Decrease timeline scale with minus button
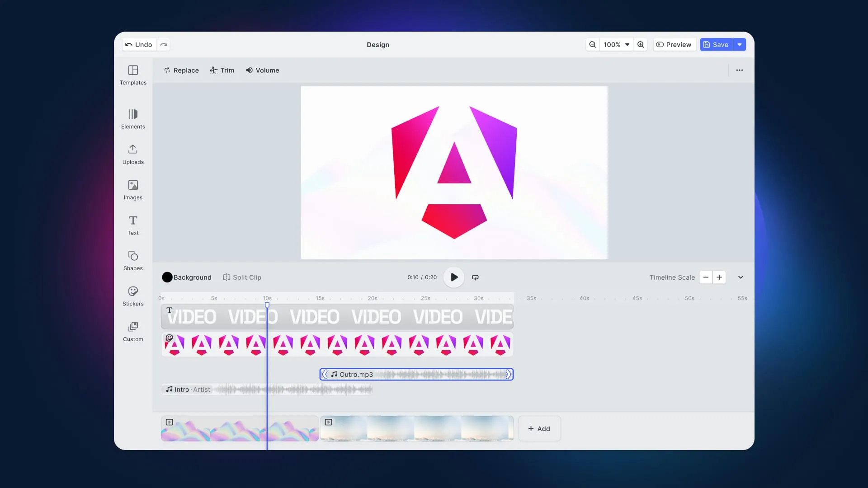This screenshot has width=868, height=488. (x=706, y=277)
